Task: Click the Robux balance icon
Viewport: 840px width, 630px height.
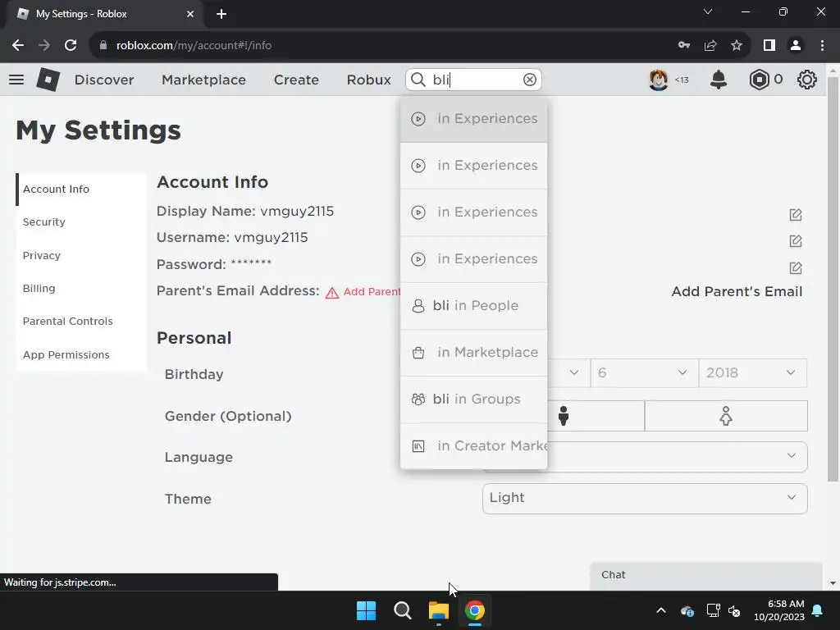Action: pyautogui.click(x=759, y=80)
